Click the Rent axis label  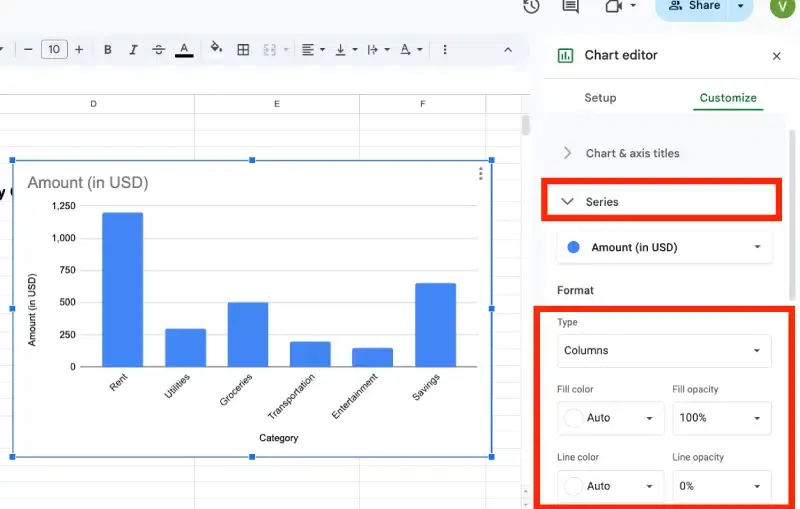tap(118, 382)
